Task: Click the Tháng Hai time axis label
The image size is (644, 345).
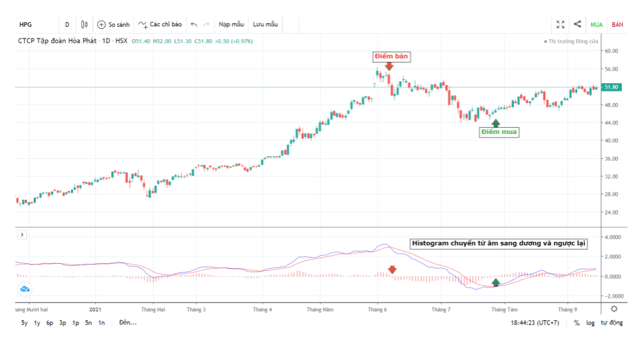Action: (153, 309)
